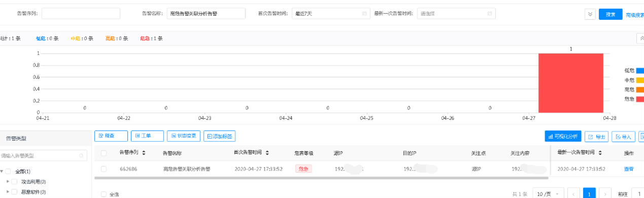Click the 搜索 search button
Screen dimensions: 644x198
(611, 14)
